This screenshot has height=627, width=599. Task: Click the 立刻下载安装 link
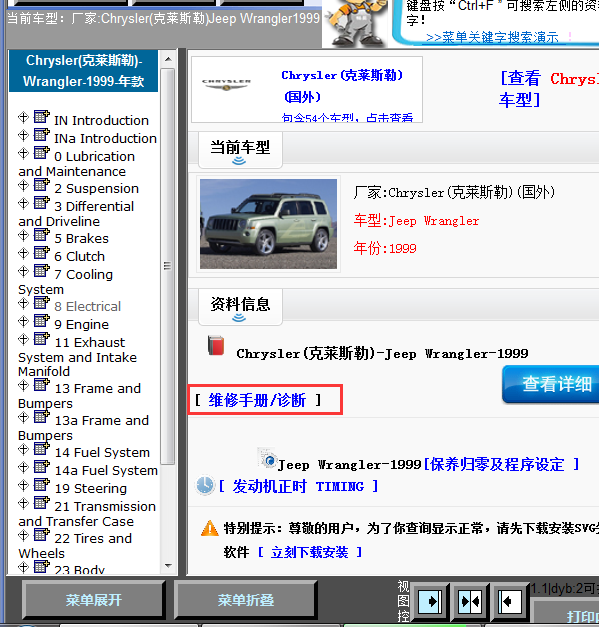[x=310, y=552]
